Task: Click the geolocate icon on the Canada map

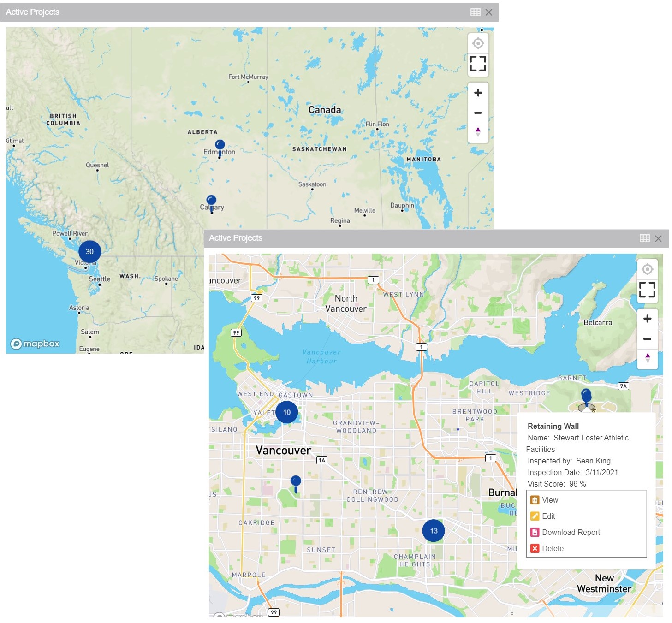Action: (478, 43)
